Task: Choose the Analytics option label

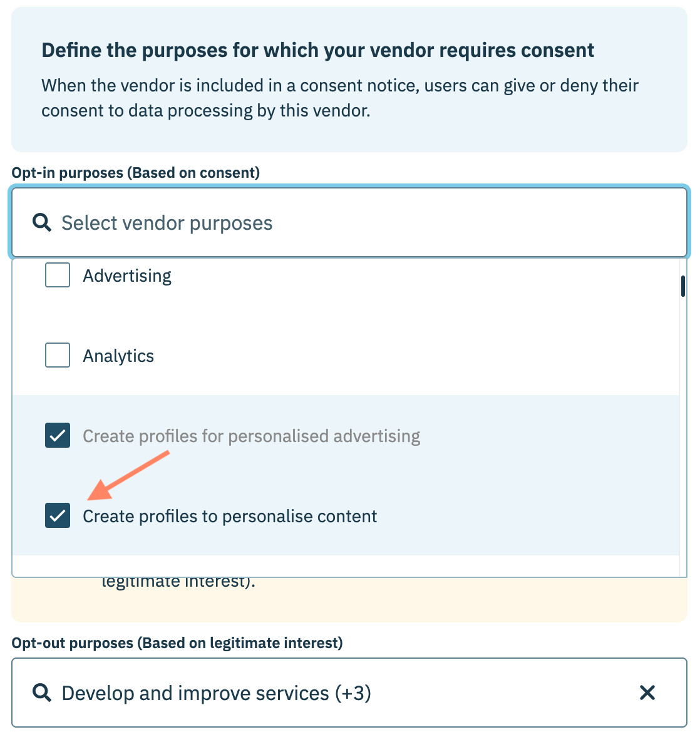Action: tap(118, 356)
